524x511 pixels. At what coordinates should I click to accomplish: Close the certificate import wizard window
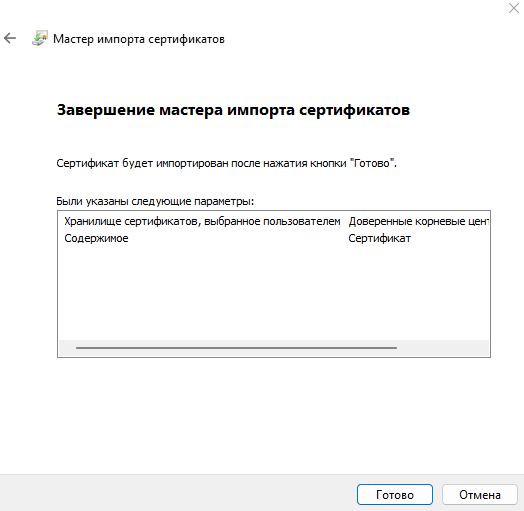[514, 8]
